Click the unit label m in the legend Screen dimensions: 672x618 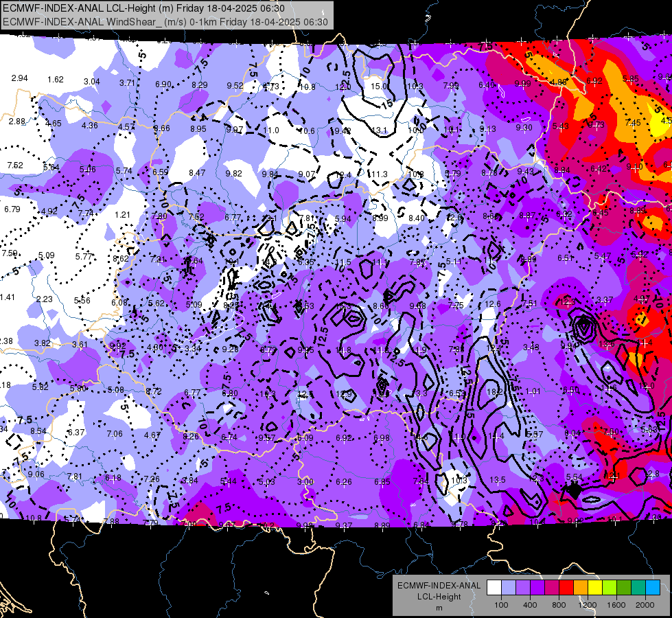click(439, 608)
